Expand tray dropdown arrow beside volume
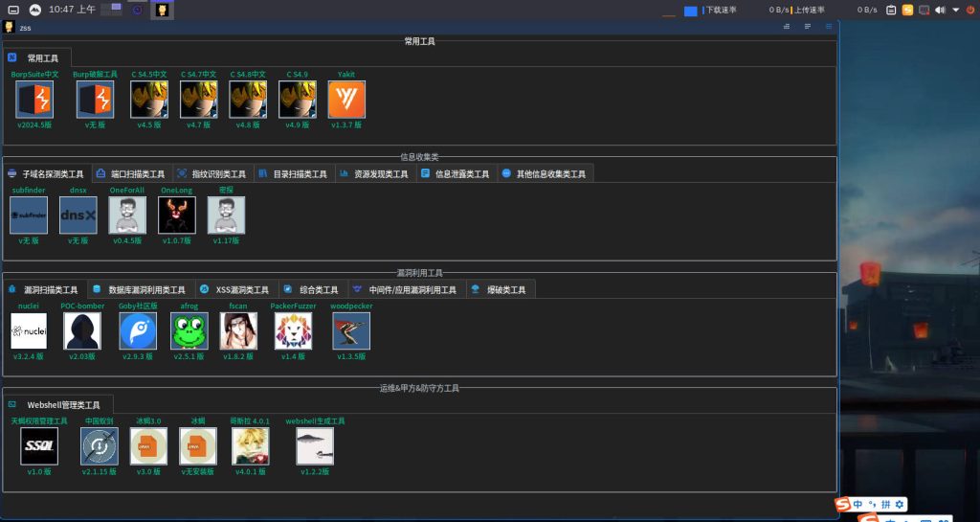Image resolution: width=980 pixels, height=522 pixels. pyautogui.click(x=956, y=10)
